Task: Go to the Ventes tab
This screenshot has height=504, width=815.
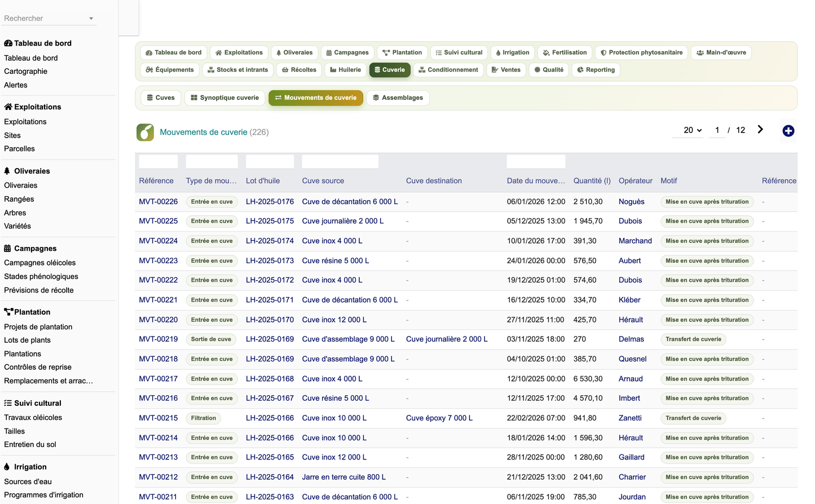Action: coord(506,70)
